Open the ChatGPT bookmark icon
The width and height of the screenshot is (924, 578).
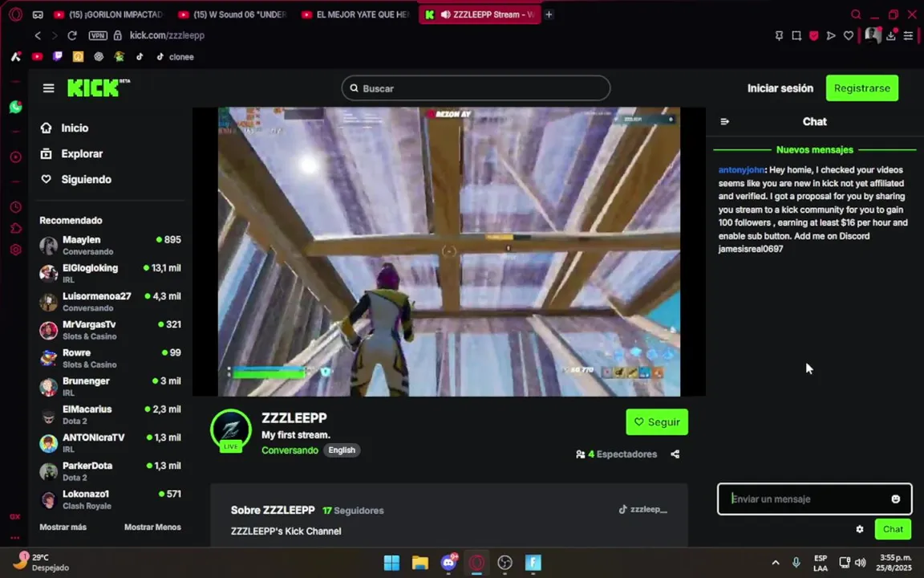[x=99, y=57]
